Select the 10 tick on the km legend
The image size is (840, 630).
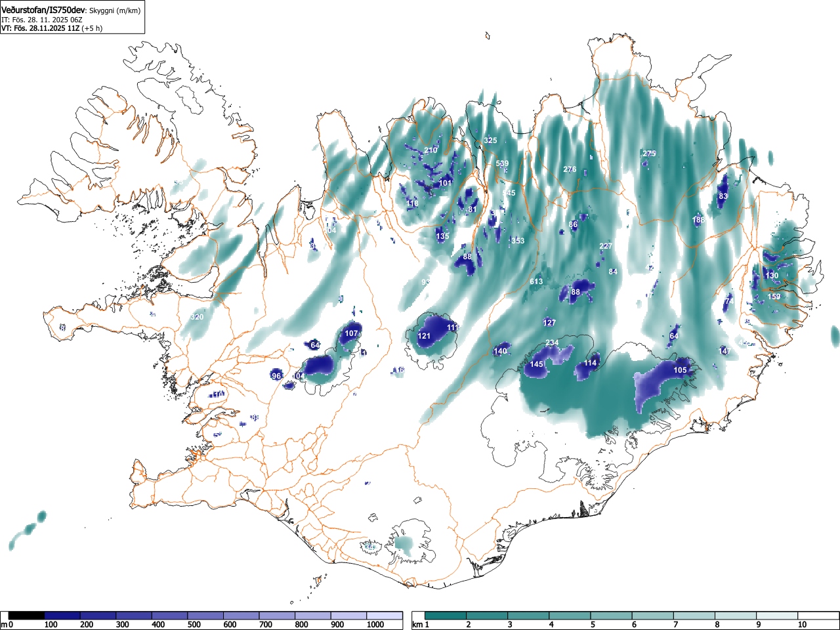(x=802, y=625)
